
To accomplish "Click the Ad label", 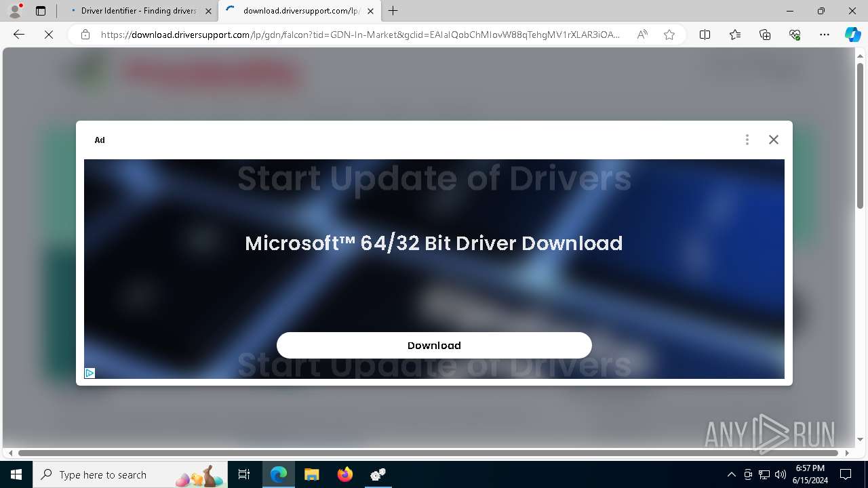I will point(100,140).
